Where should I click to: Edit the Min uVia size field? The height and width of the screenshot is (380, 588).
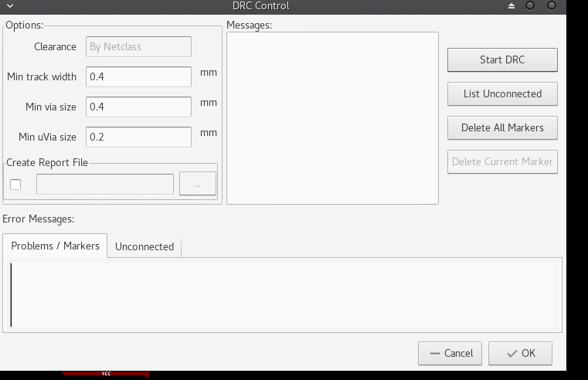(138, 137)
